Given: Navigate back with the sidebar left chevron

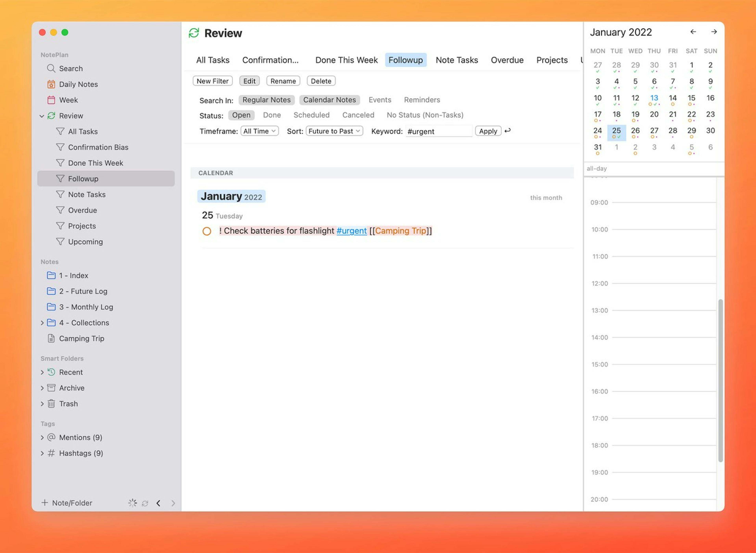Looking at the screenshot, I should coord(158,503).
